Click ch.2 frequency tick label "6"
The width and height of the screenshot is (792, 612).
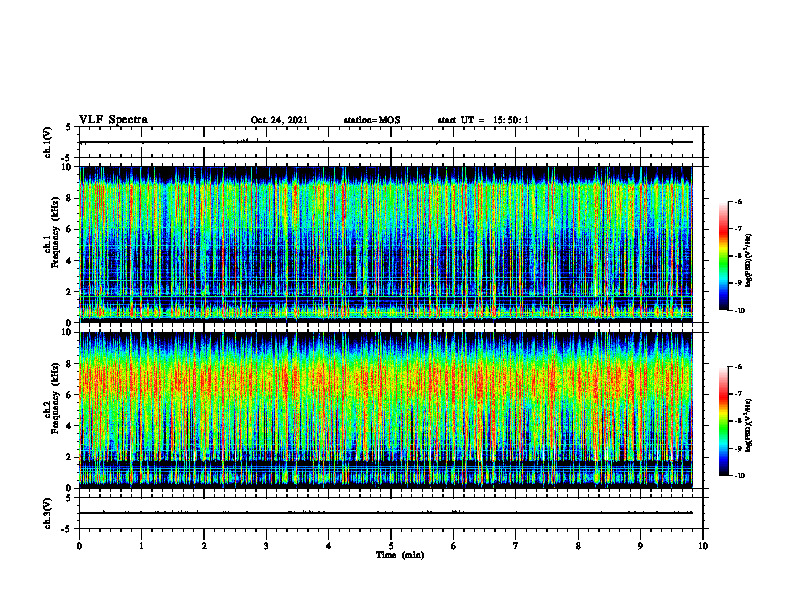tap(69, 395)
